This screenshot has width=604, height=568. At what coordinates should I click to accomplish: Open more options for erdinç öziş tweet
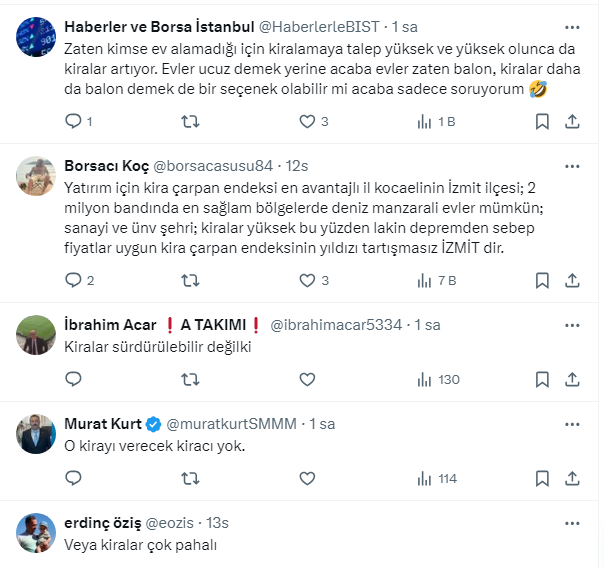(x=571, y=523)
